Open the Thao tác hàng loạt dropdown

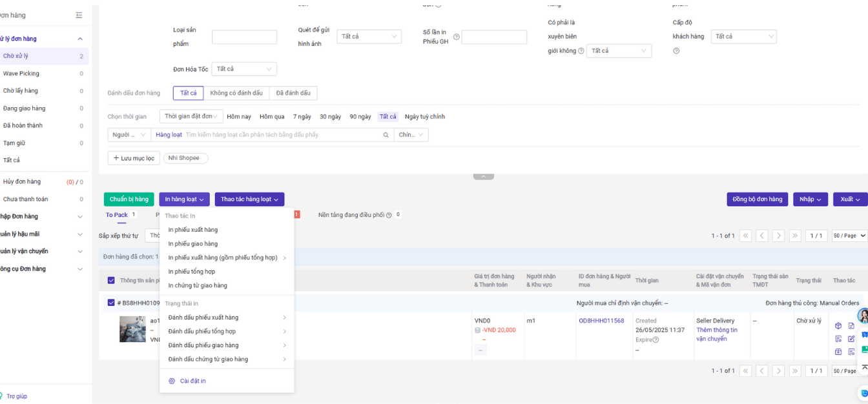pyautogui.click(x=249, y=199)
